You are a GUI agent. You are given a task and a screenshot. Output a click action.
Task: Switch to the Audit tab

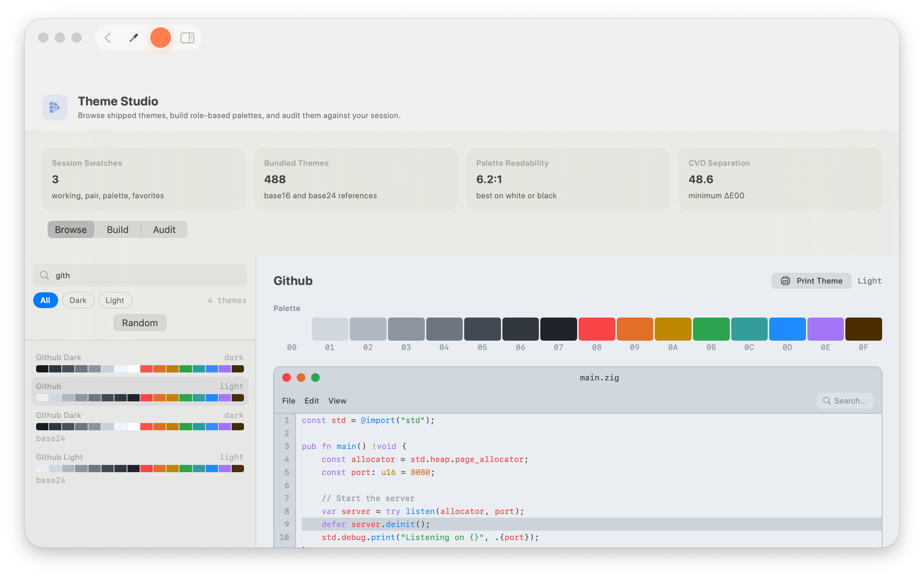(164, 229)
